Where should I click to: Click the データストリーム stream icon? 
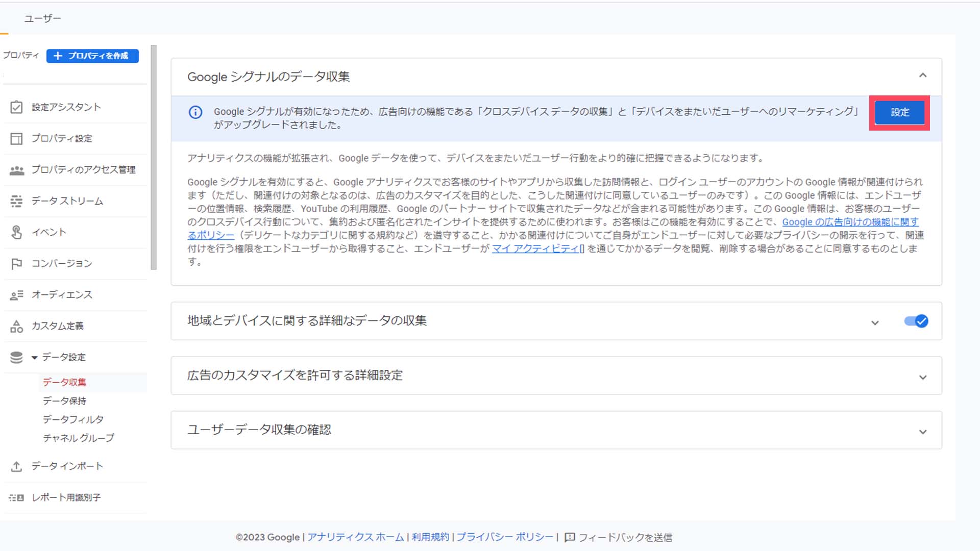[16, 201]
